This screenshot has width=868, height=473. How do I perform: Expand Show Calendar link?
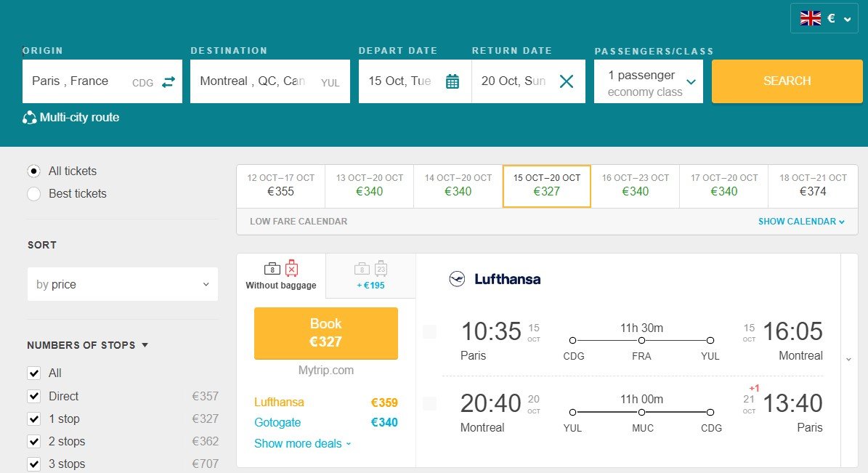pyautogui.click(x=801, y=222)
